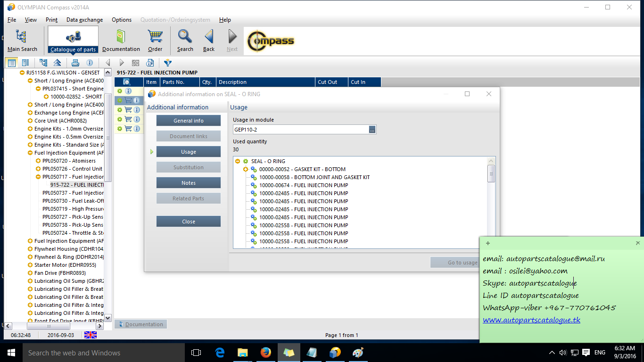Image resolution: width=644 pixels, height=362 pixels.
Task: Click the small grey next-page triangle
Action: (x=122, y=63)
